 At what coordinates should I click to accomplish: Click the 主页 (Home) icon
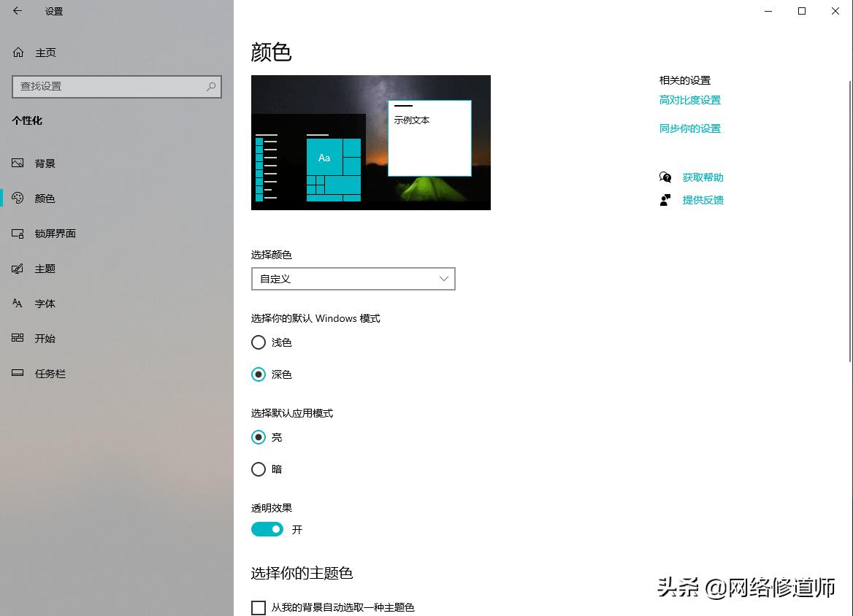(x=17, y=52)
